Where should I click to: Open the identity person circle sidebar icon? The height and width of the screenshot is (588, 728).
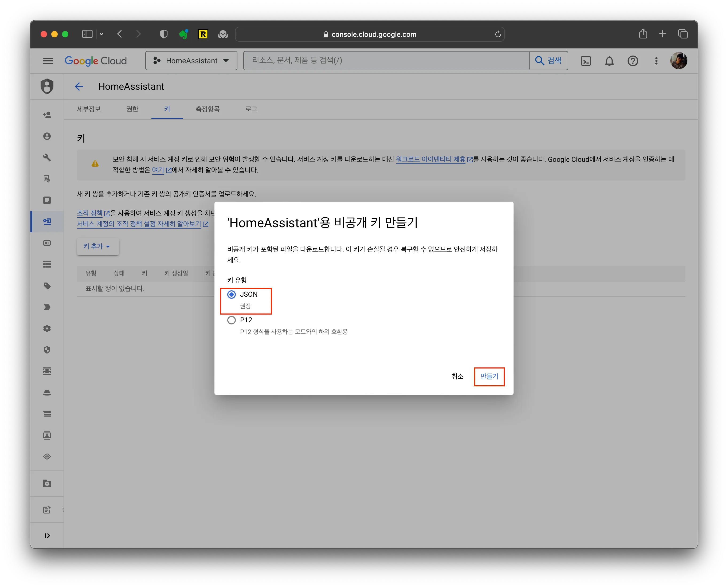point(47,136)
